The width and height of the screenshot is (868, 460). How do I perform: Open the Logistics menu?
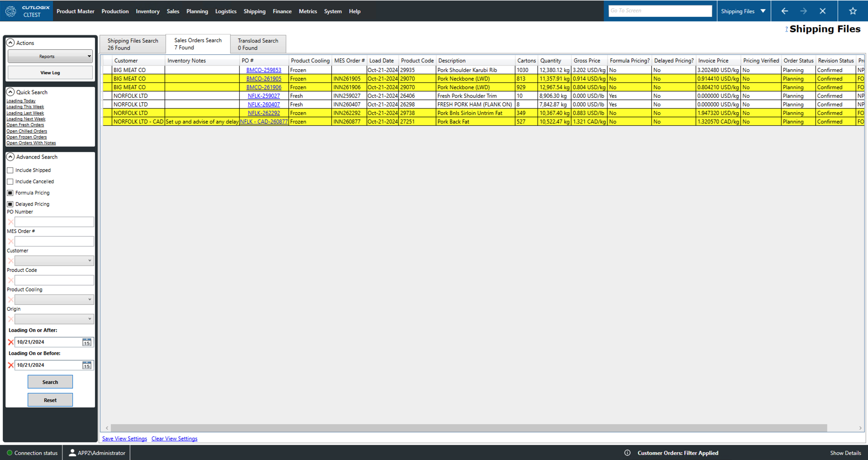point(226,11)
